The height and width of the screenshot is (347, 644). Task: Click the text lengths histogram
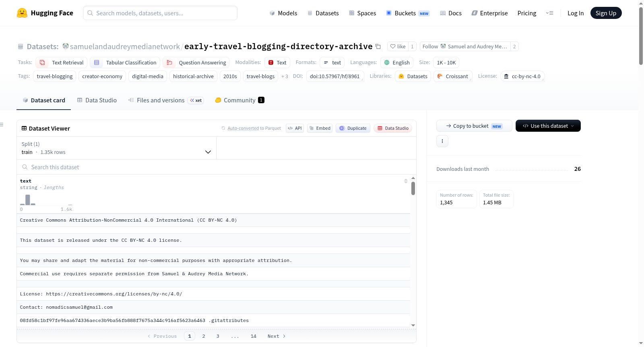46,200
